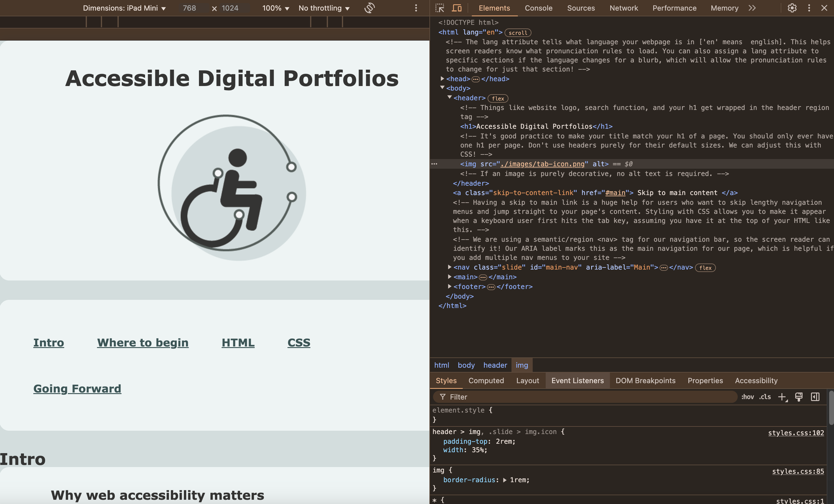834x504 pixels.
Task: Expand the main element node
Action: point(449,277)
